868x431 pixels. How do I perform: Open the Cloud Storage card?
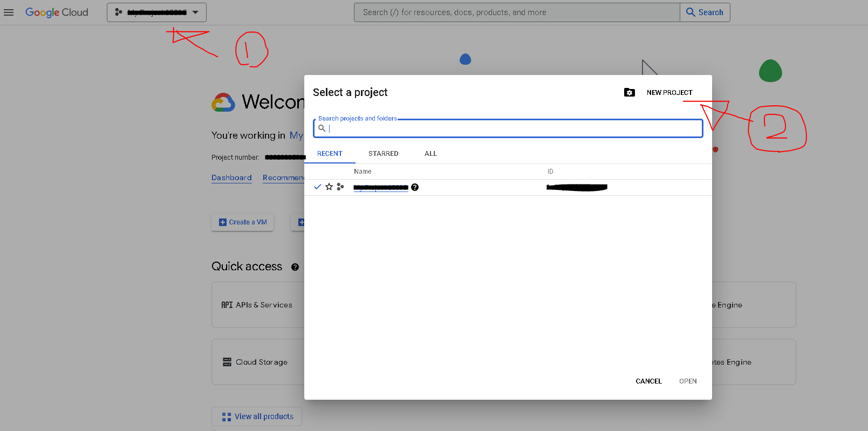pos(258,362)
